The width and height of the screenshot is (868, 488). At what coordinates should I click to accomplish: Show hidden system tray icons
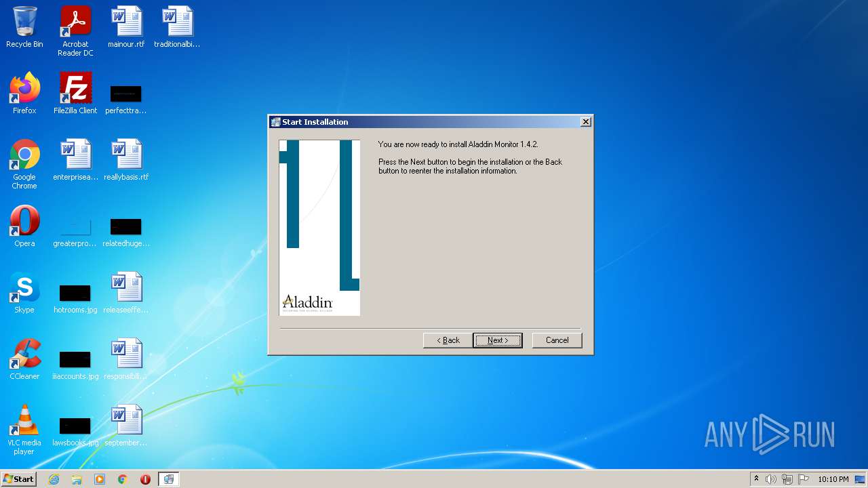757,479
